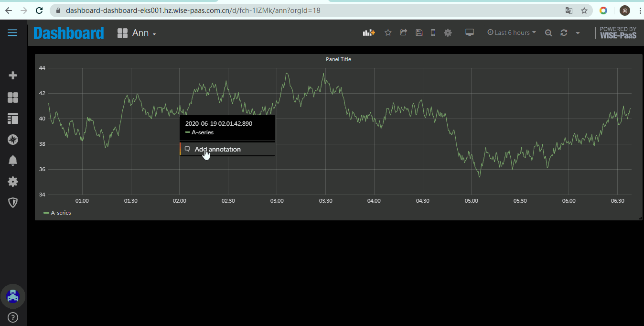Image resolution: width=644 pixels, height=326 pixels.
Task: Open the Panel Title menu
Action: click(338, 59)
